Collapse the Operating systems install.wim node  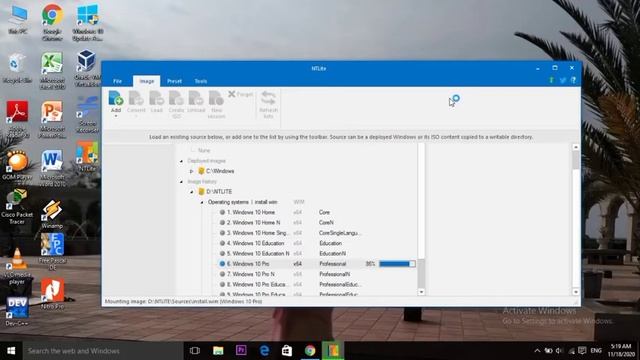click(202, 202)
